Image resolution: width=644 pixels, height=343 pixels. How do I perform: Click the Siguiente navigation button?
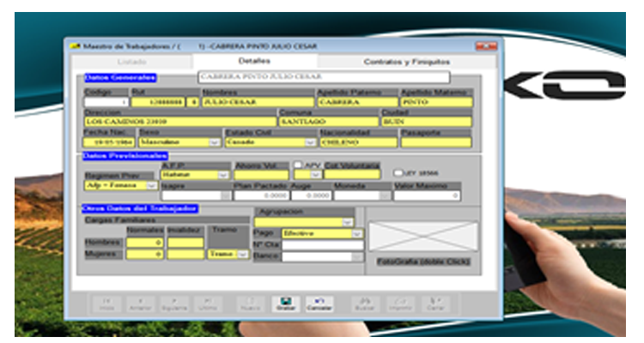pyautogui.click(x=173, y=304)
